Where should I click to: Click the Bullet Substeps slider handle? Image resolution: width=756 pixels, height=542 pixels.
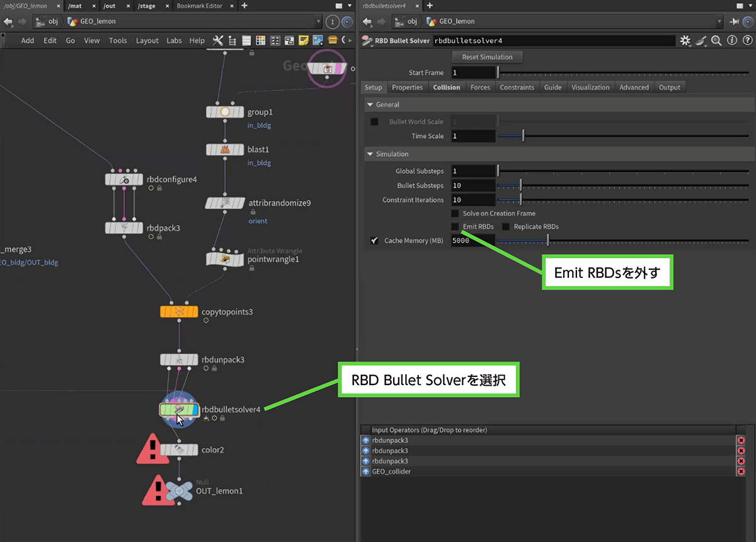click(520, 186)
